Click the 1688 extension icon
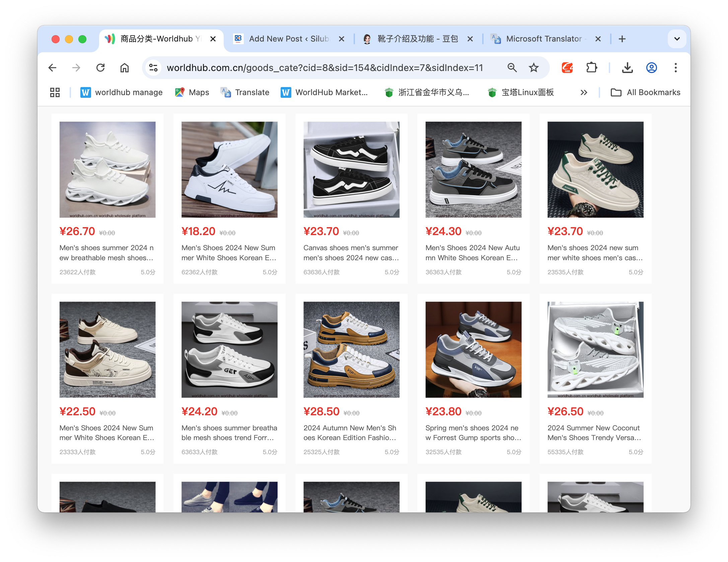Viewport: 728px width, 562px height. (x=567, y=68)
